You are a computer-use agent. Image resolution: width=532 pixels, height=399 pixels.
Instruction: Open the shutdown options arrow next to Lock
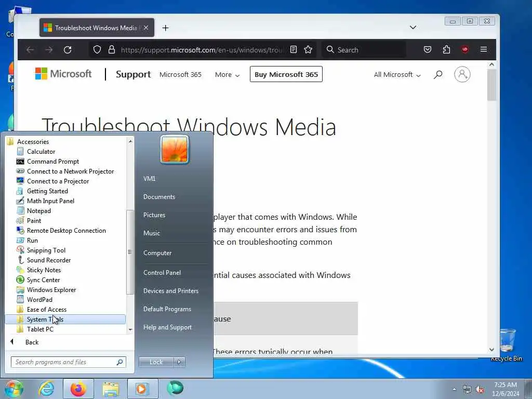click(179, 362)
